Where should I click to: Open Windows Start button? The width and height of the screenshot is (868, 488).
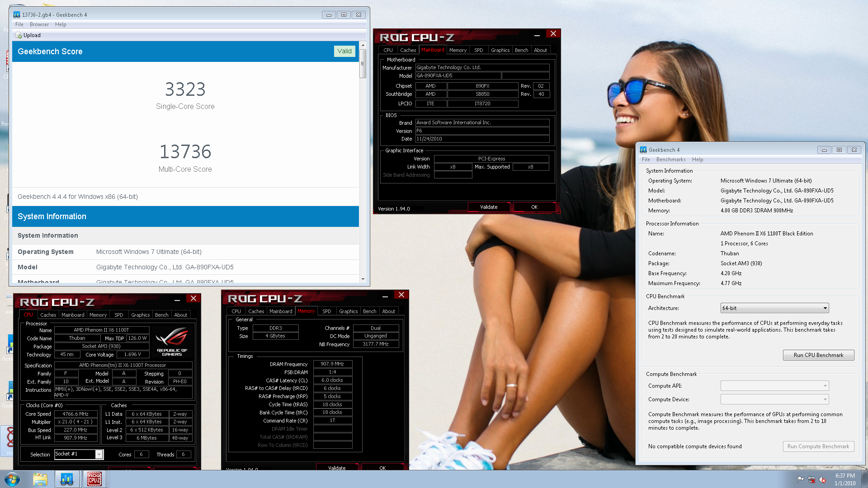coord(12,479)
